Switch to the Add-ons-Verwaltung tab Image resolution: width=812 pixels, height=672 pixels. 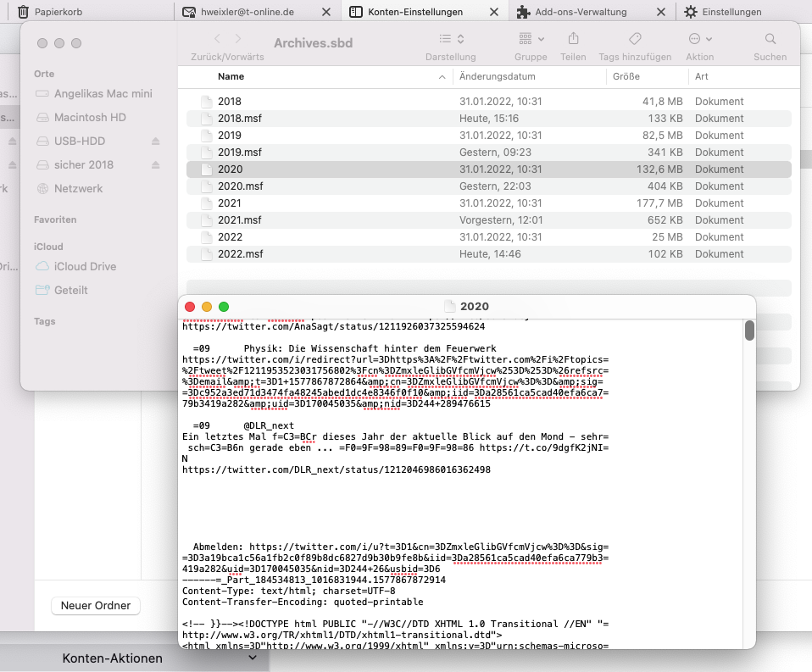click(582, 12)
